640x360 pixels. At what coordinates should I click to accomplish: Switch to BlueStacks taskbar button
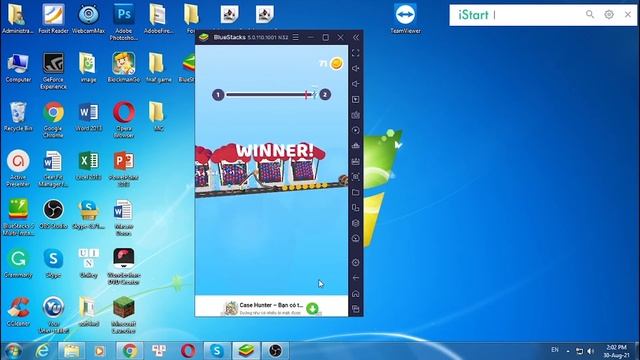coord(246,351)
